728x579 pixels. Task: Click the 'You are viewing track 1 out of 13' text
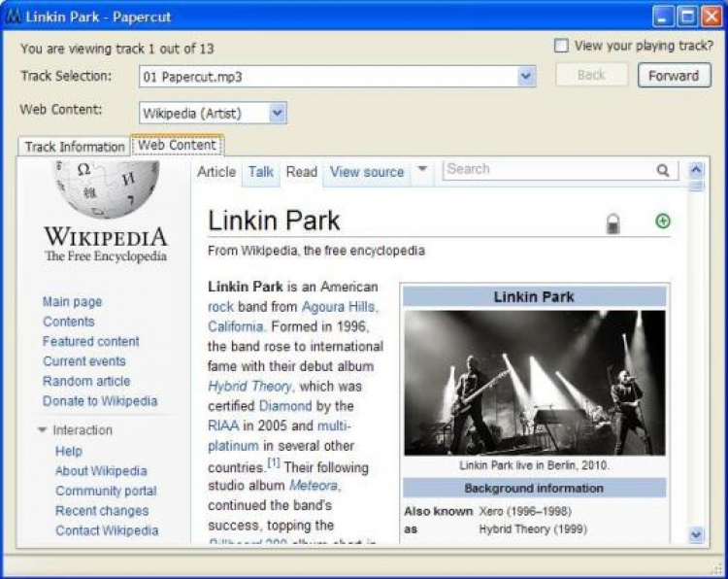117,49
